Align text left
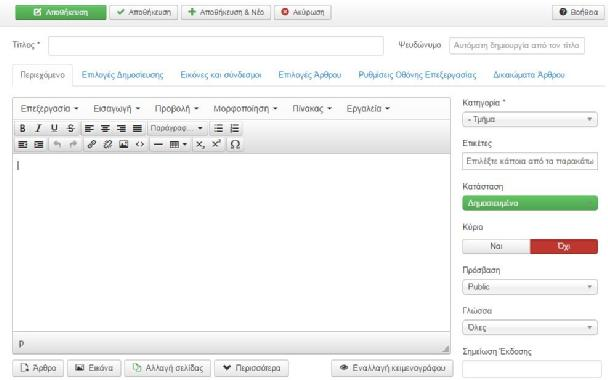 89,128
